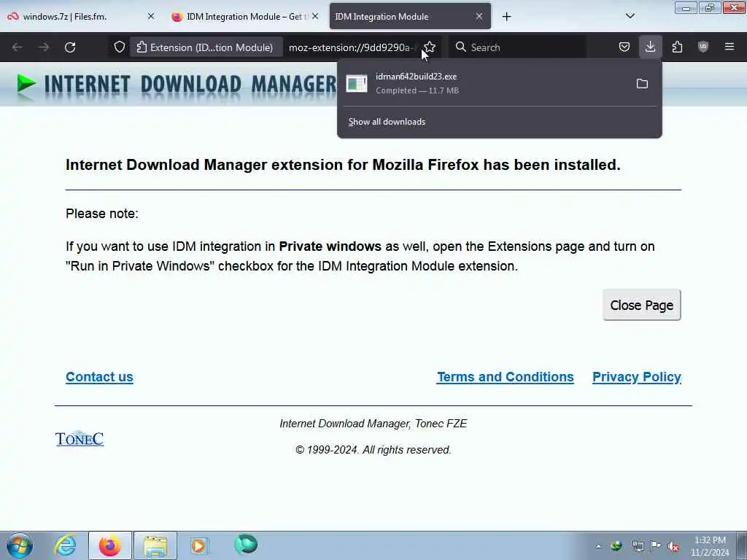This screenshot has width=747, height=560.
Task: Open the Terms and Conditions link
Action: [506, 377]
